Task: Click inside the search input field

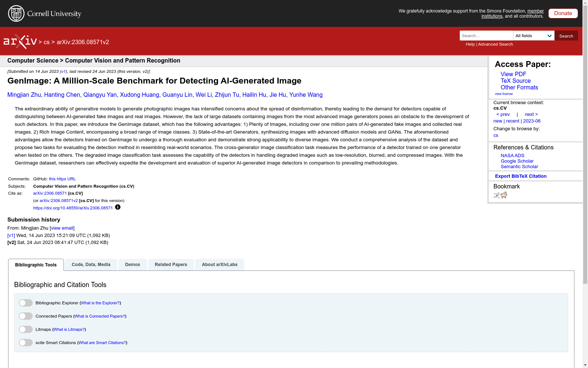Action: [x=486, y=35]
